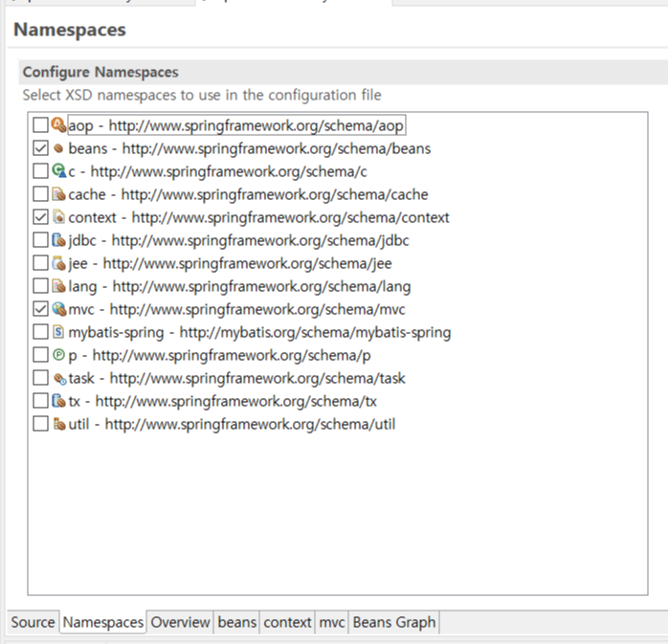Select the cache schema URL row

248,194
